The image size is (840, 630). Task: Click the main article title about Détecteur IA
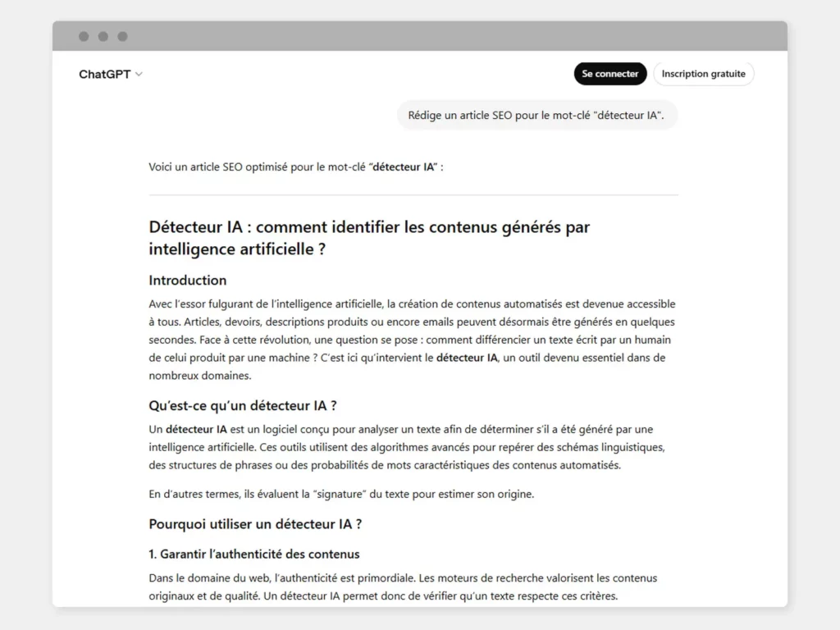pos(369,237)
